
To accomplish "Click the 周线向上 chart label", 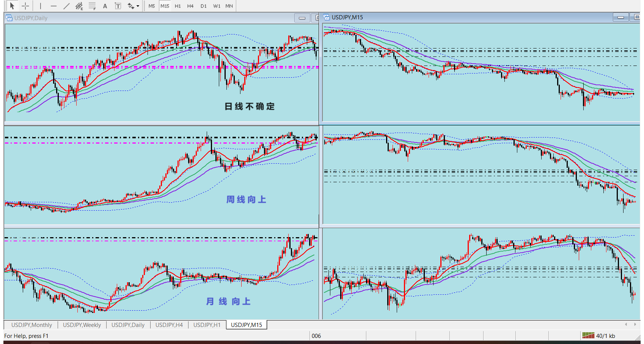I will click(246, 200).
